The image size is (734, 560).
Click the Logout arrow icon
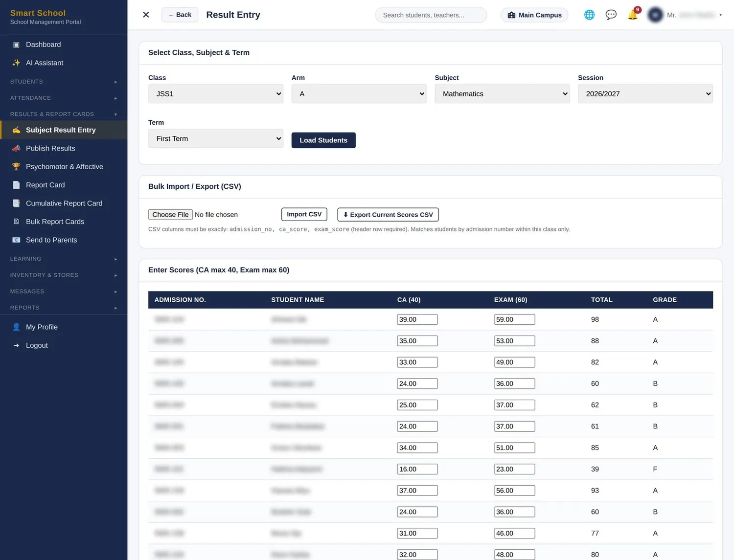pyautogui.click(x=16, y=345)
